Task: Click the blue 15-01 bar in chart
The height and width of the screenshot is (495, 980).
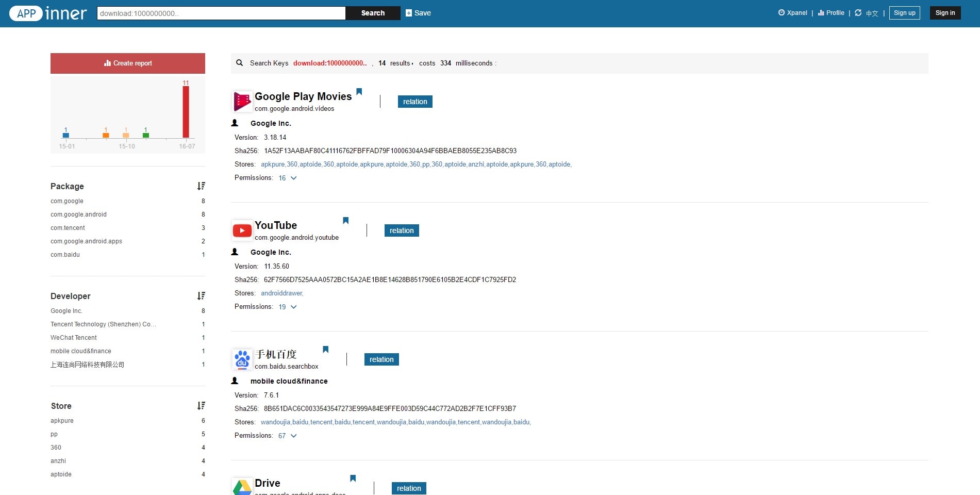Action: (x=66, y=135)
